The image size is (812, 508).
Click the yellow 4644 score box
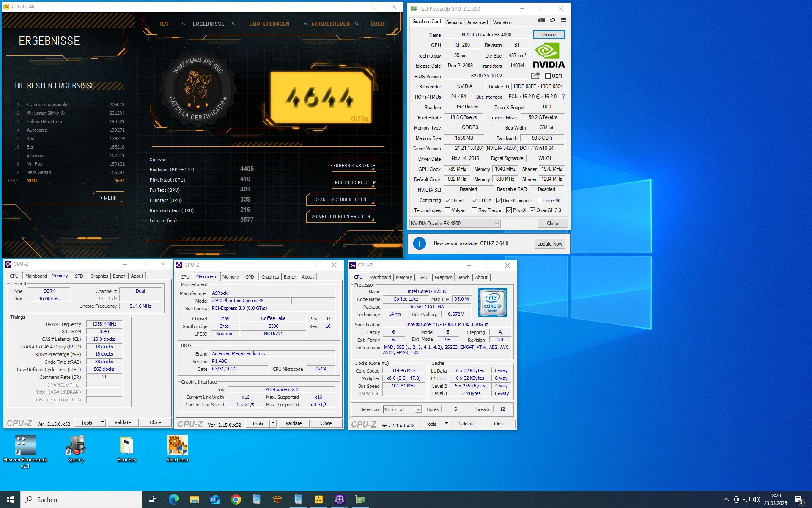click(x=321, y=98)
